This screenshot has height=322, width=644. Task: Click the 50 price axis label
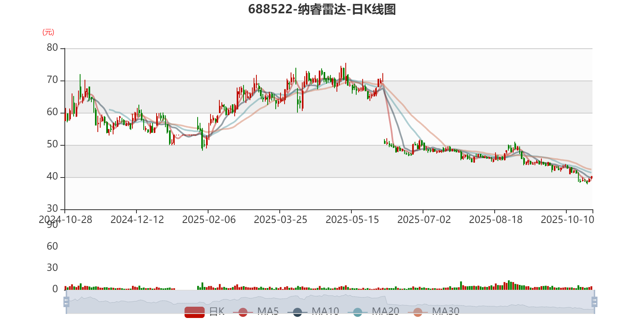[x=52, y=144]
